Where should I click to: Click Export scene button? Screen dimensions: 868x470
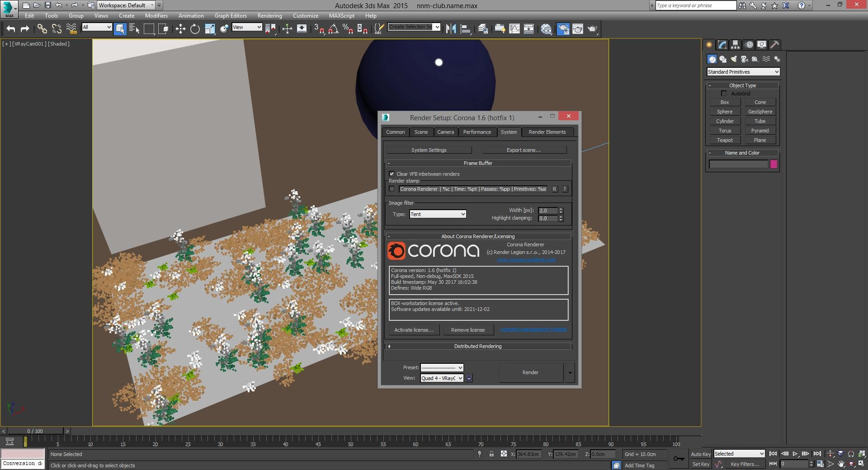tap(524, 150)
